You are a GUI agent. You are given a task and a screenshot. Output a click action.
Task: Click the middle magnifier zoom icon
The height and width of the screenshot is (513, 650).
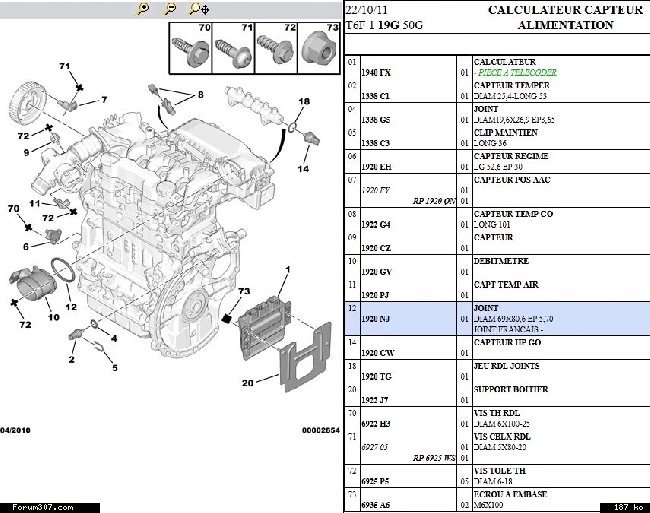click(171, 8)
